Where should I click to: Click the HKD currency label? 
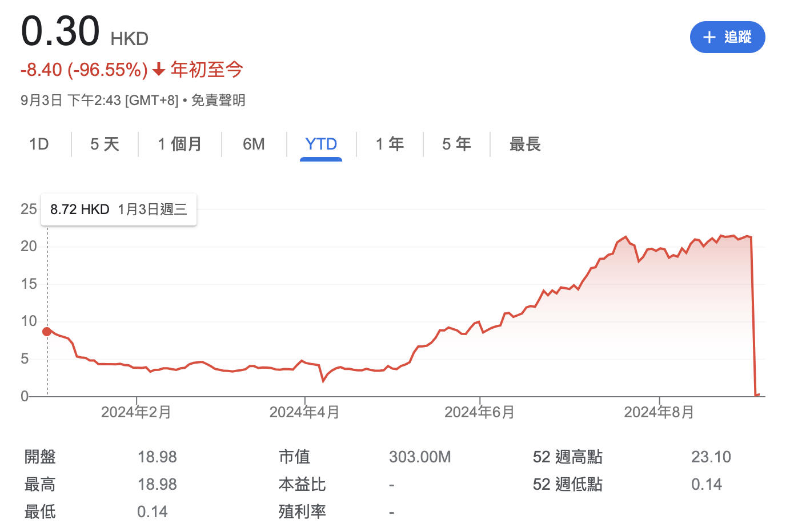click(x=130, y=39)
